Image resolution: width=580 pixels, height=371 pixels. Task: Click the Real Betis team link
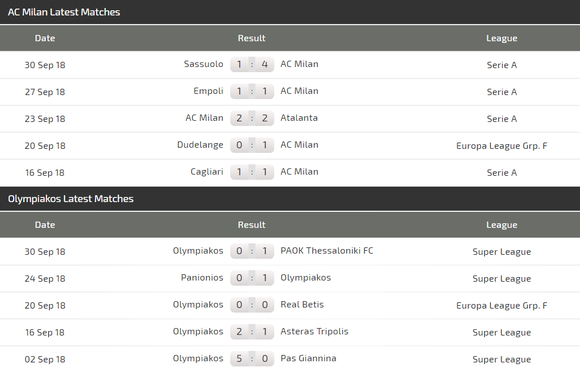tap(302, 305)
